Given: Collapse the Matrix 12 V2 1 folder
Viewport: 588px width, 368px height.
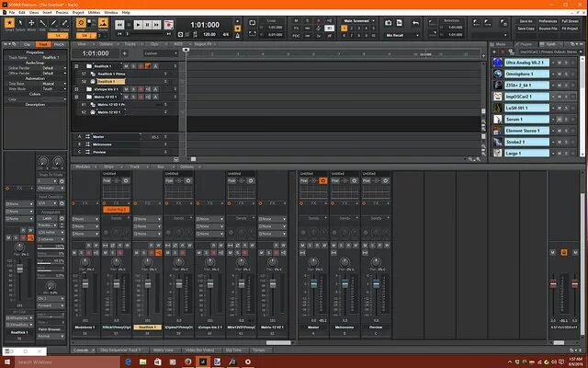Looking at the screenshot, I should (76, 97).
